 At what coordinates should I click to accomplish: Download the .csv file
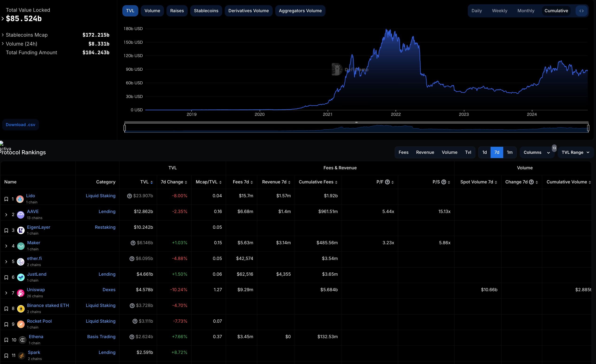21,124
